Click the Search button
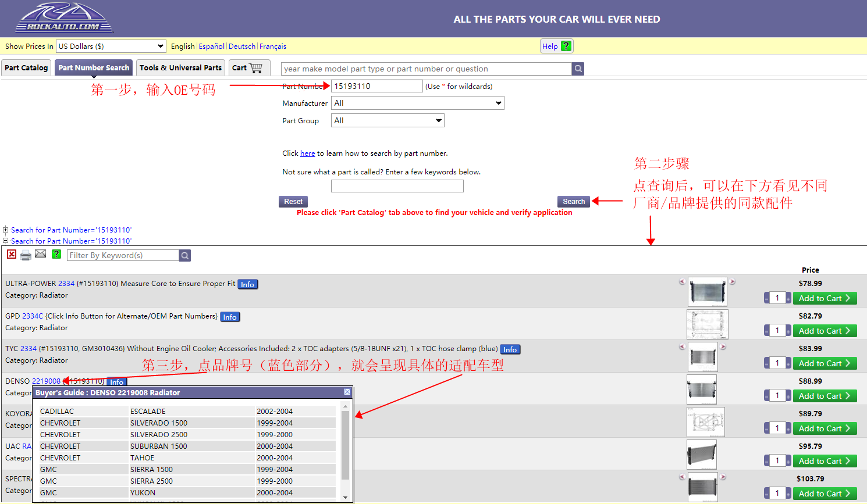 pyautogui.click(x=574, y=202)
